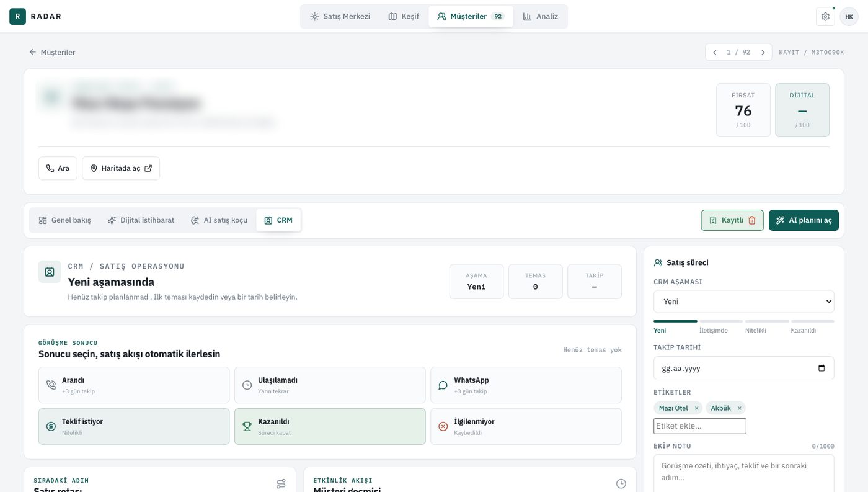Image resolution: width=868 pixels, height=492 pixels.
Task: Go back via Müşteriler link
Action: [52, 52]
